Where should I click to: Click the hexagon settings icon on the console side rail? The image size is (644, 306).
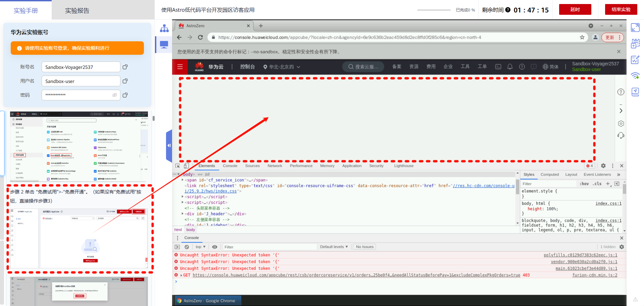point(621,124)
